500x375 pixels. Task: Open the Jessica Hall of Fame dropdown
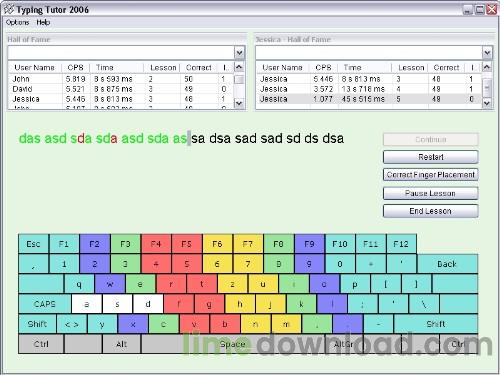487,53
